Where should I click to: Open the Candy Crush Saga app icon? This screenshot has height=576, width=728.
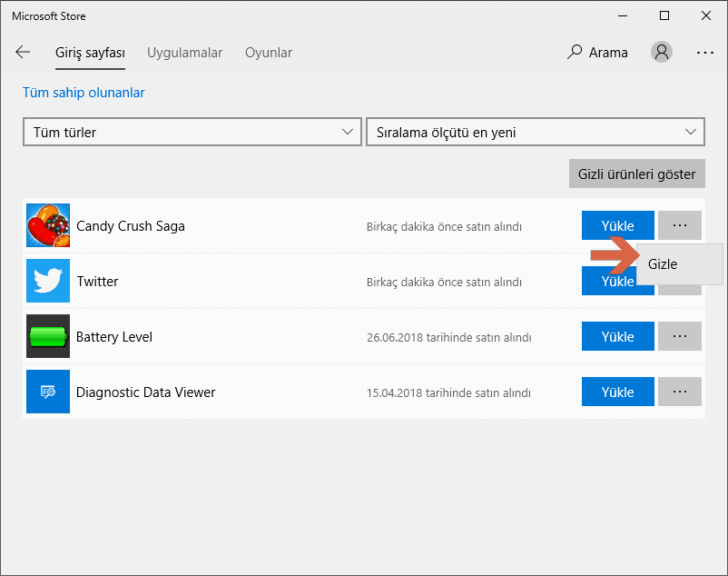pos(48,225)
